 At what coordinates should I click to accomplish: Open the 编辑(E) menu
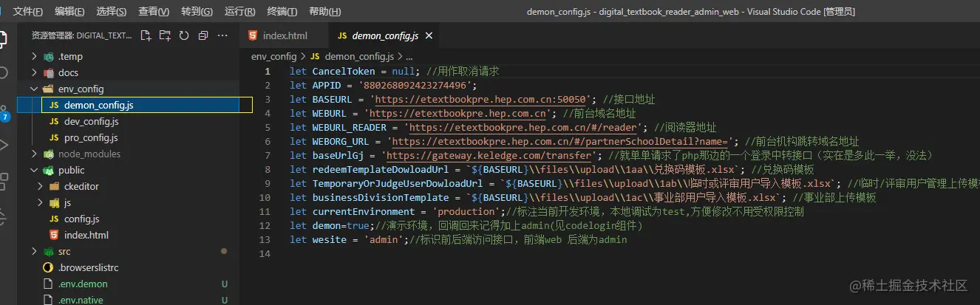[69, 12]
